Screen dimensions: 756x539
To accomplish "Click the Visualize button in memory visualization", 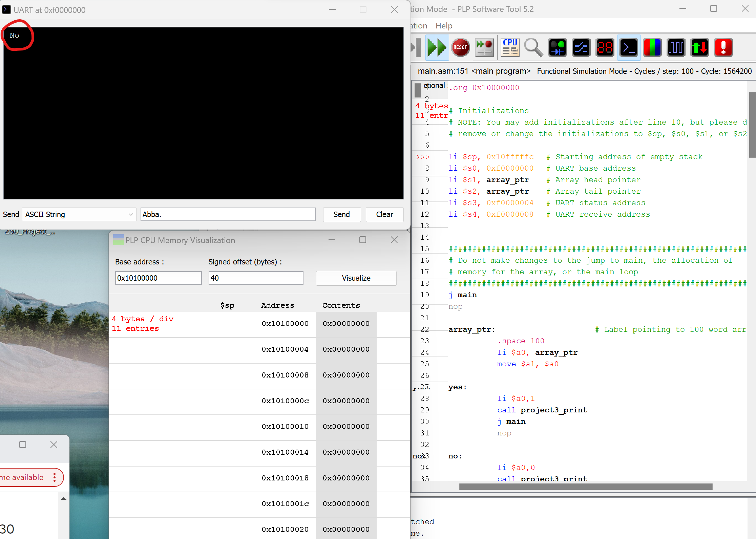I will point(356,278).
